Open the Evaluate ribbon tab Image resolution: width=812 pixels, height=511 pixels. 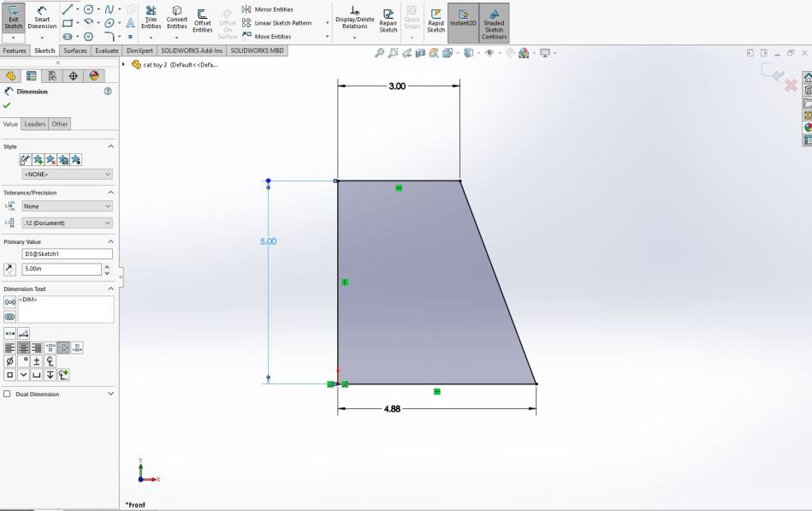click(107, 51)
